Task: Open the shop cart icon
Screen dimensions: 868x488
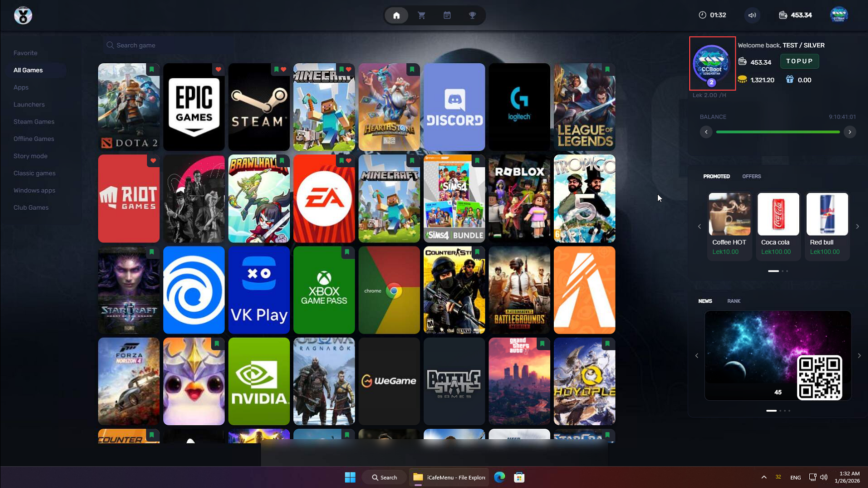Action: coord(422,15)
